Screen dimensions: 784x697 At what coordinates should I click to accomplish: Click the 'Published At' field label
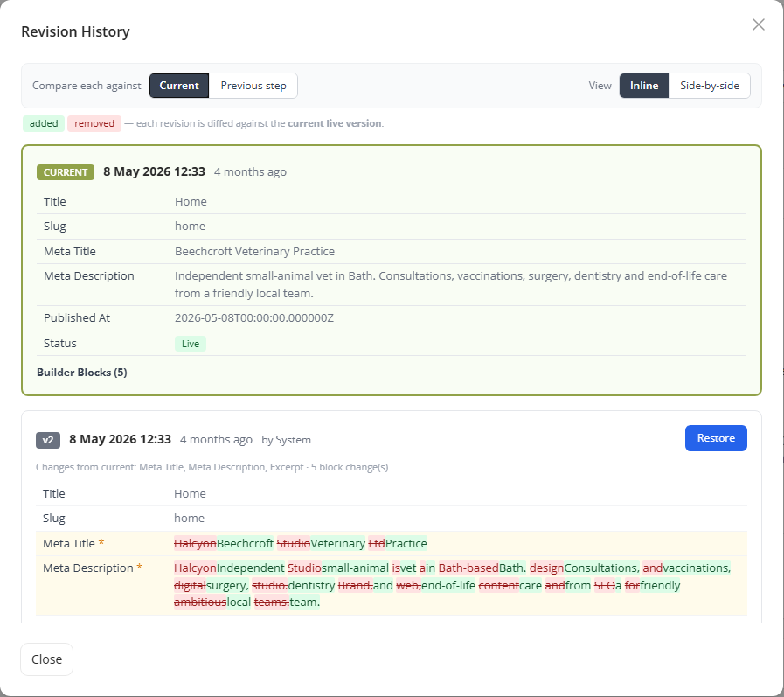pyautogui.click(x=77, y=318)
